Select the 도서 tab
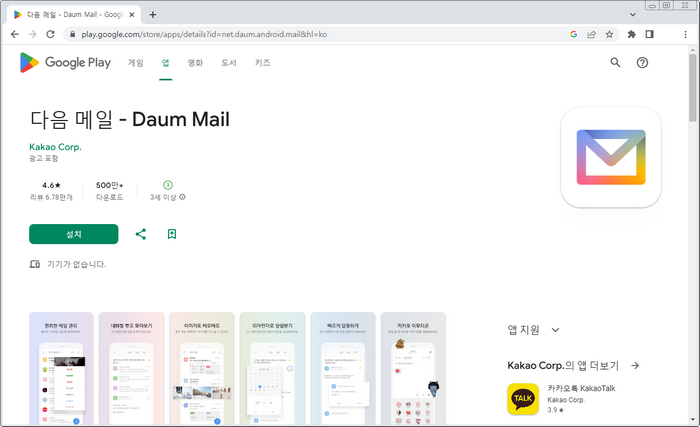Viewport: 700px width, 427px height. coord(229,63)
